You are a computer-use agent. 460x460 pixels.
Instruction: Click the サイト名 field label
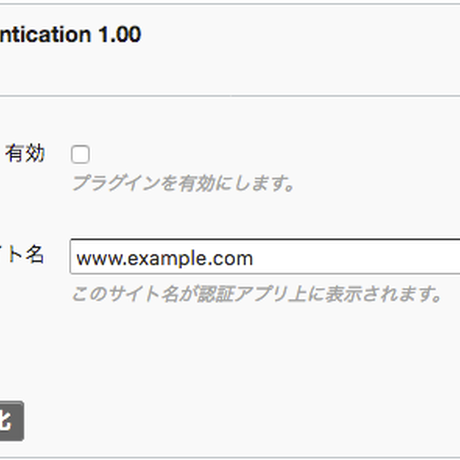click(22, 254)
